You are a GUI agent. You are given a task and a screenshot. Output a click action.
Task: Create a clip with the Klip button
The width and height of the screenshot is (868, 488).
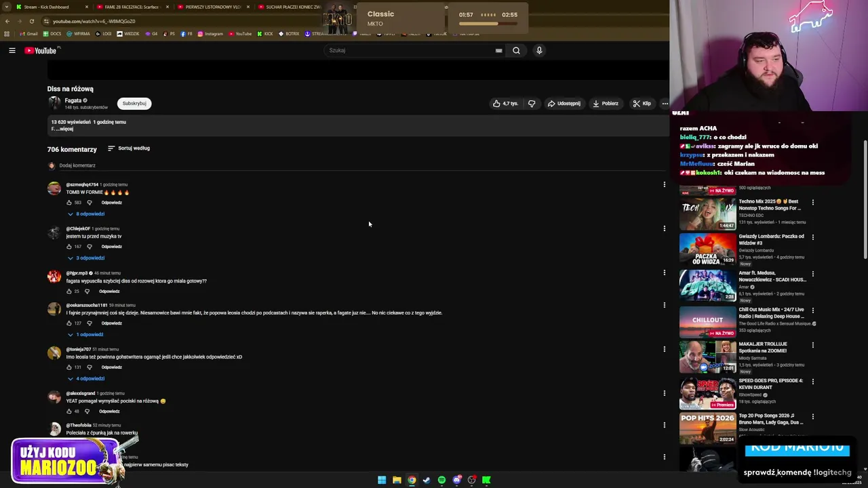pos(642,104)
